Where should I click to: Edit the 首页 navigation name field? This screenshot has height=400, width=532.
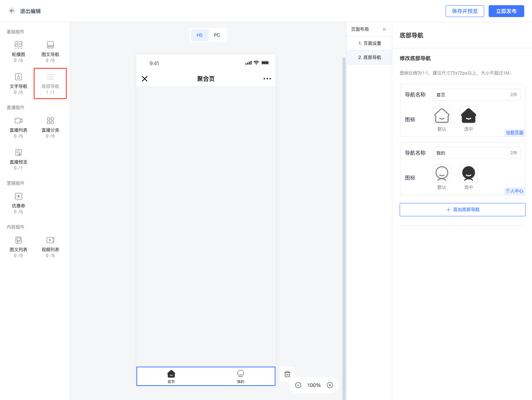pos(477,95)
